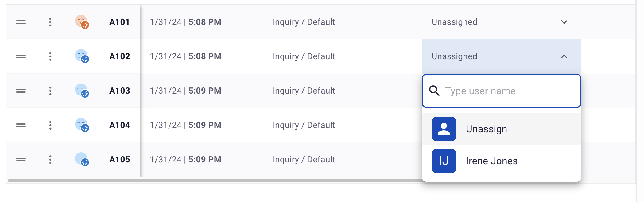
Task: Click the IJ avatar for Irene Jones
Action: pyautogui.click(x=444, y=161)
